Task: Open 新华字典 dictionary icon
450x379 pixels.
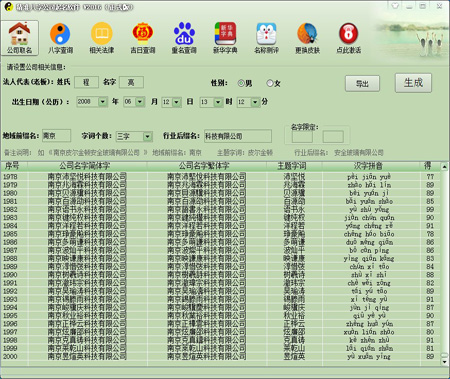Action: click(x=225, y=37)
